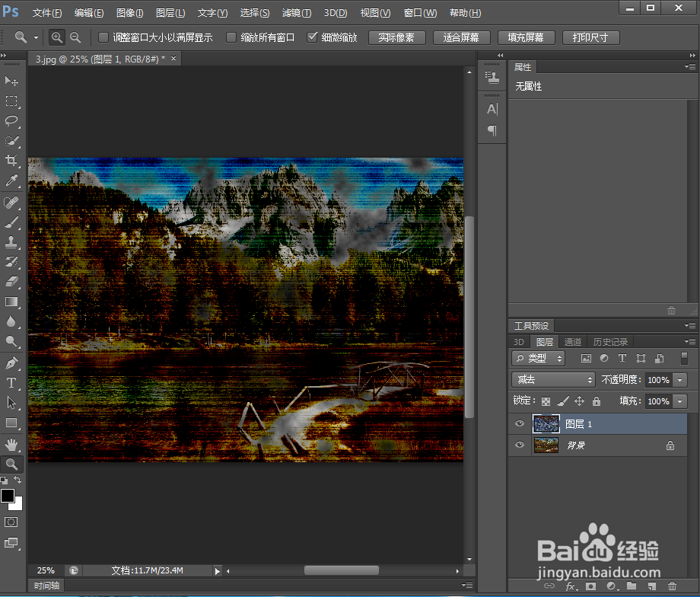The height and width of the screenshot is (597, 700).
Task: Open Properties panel flyout menu
Action: point(690,67)
